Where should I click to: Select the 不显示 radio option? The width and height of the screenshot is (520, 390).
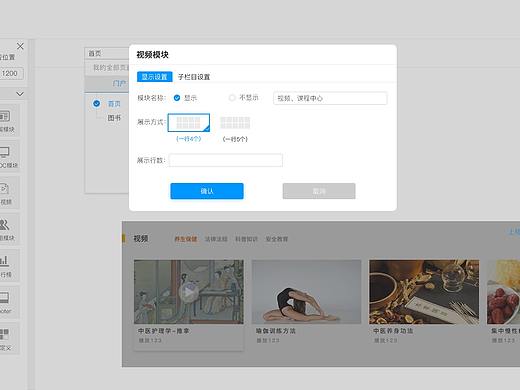point(232,98)
